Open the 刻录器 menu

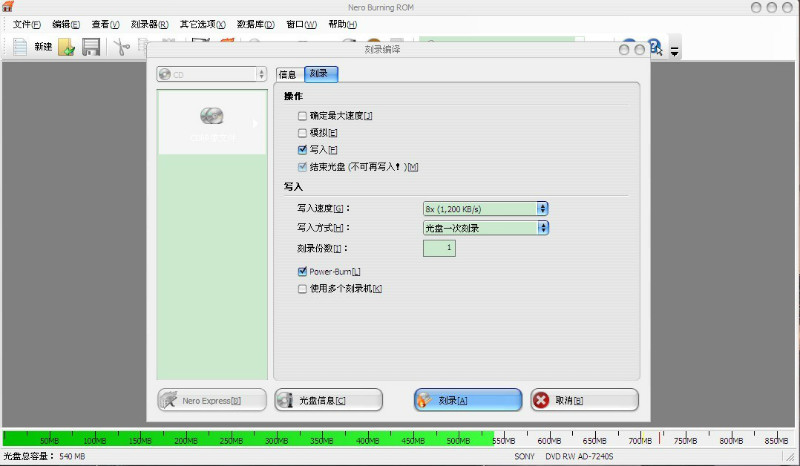(x=149, y=24)
